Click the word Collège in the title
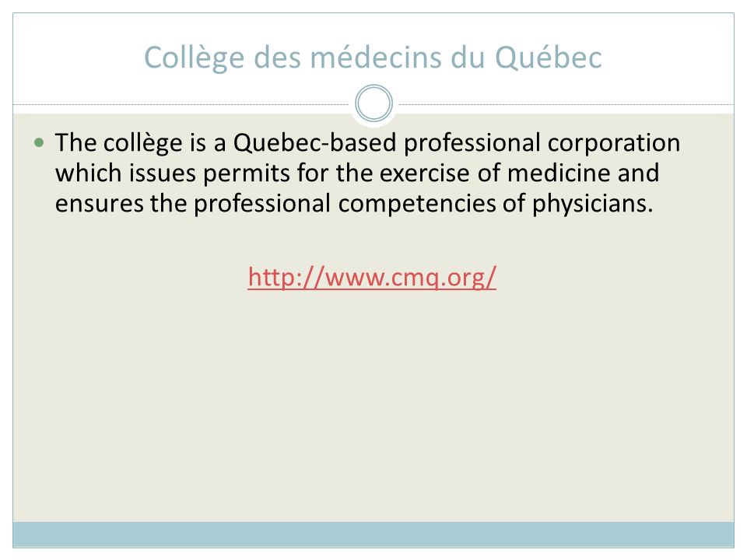 [x=195, y=58]
